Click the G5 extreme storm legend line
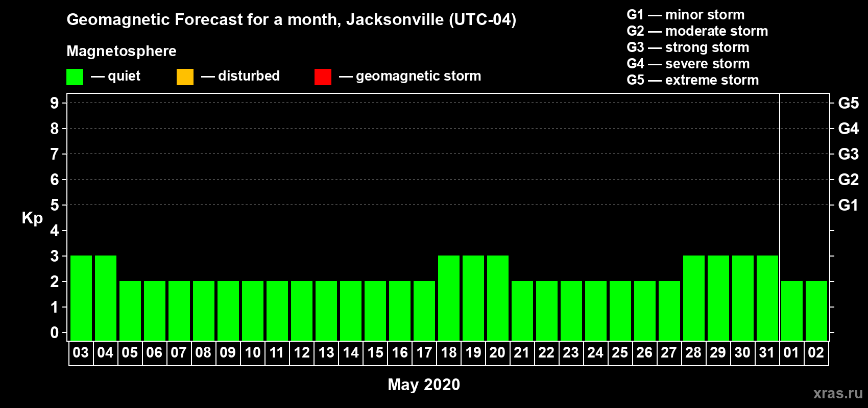This screenshot has height=408, width=868. 693,80
